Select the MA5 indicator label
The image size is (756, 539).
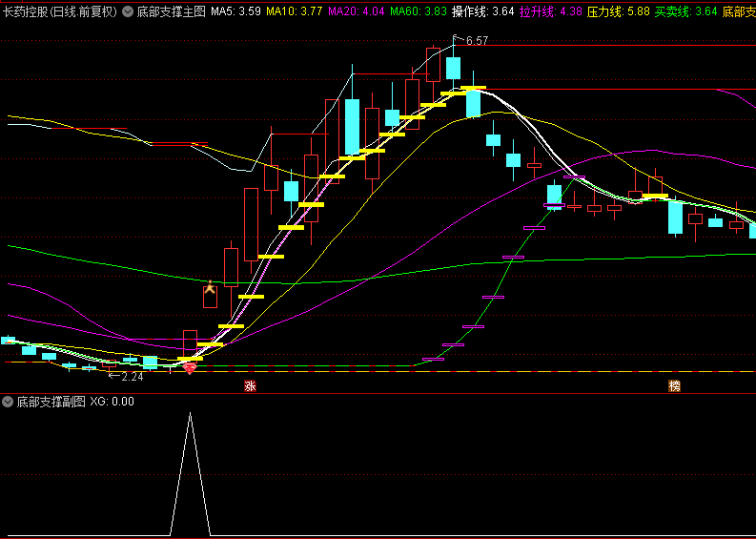(235, 12)
